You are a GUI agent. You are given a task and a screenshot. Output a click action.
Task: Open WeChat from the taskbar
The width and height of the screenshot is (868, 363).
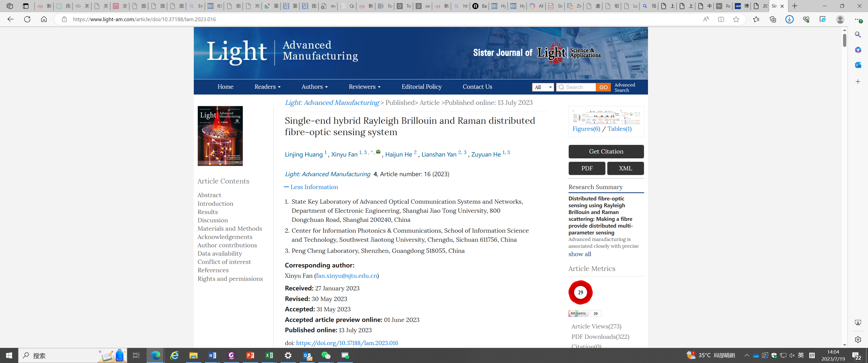pos(326,355)
